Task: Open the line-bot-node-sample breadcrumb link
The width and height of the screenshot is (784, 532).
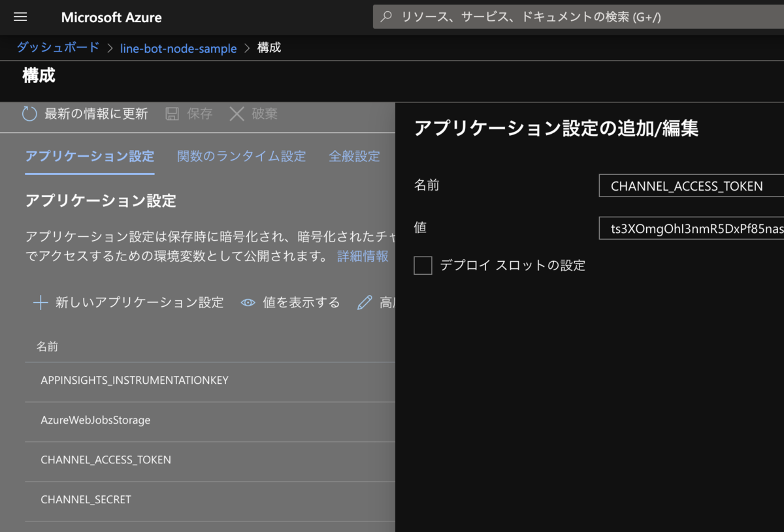Action: coord(178,48)
